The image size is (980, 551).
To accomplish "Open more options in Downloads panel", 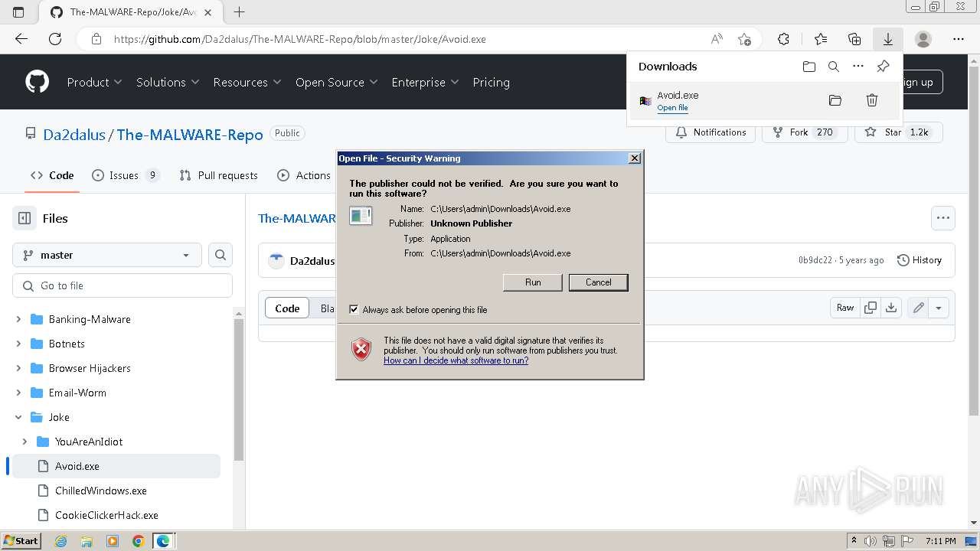I will click(x=858, y=67).
